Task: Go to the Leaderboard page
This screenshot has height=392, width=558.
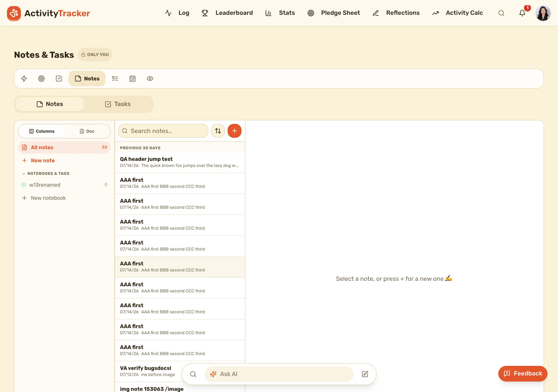Action: pos(227,13)
